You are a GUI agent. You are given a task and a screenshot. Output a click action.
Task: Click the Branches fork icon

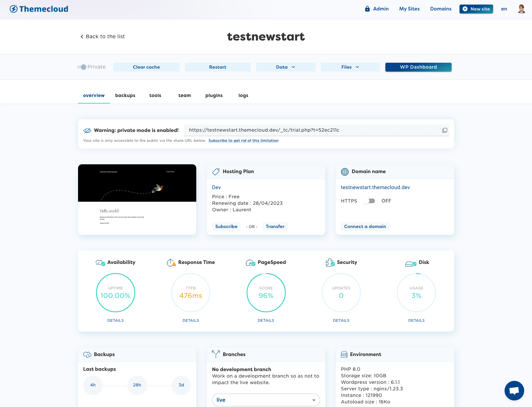click(216, 354)
